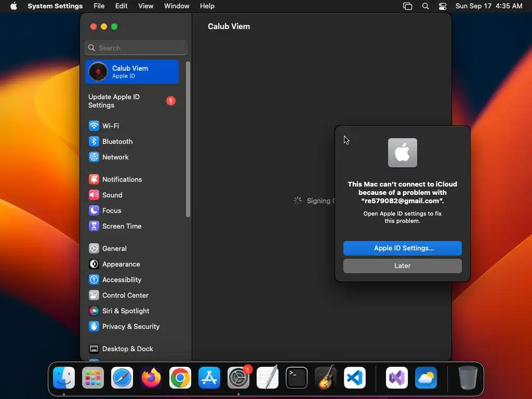Open System Settings app menu

tap(55, 6)
